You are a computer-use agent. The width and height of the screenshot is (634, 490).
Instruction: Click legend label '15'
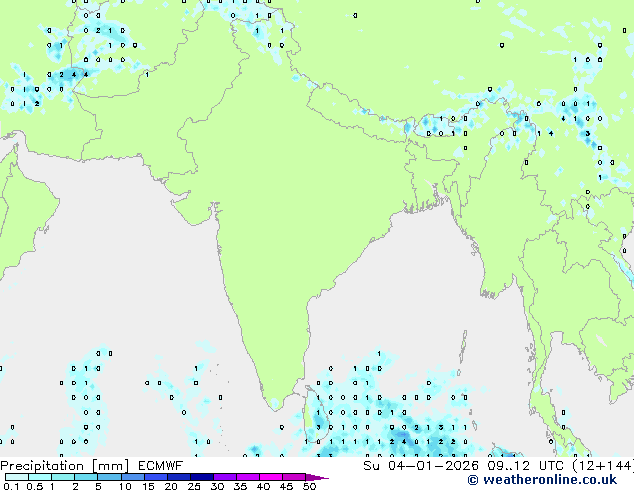tap(148, 486)
